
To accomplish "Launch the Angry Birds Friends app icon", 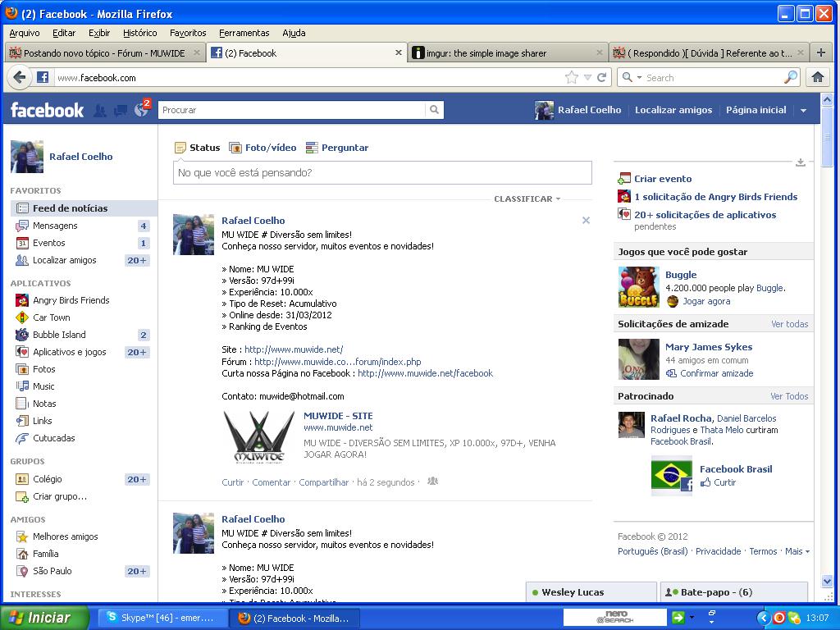I will 22,300.
